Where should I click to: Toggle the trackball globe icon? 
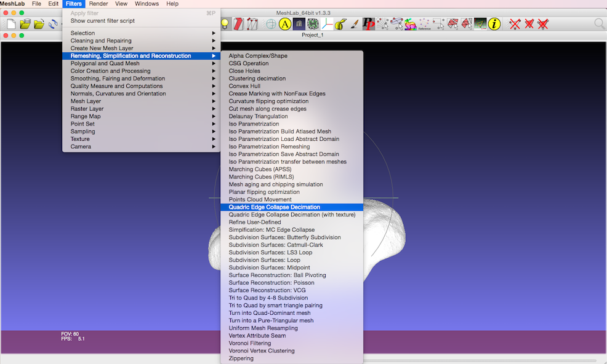click(271, 24)
